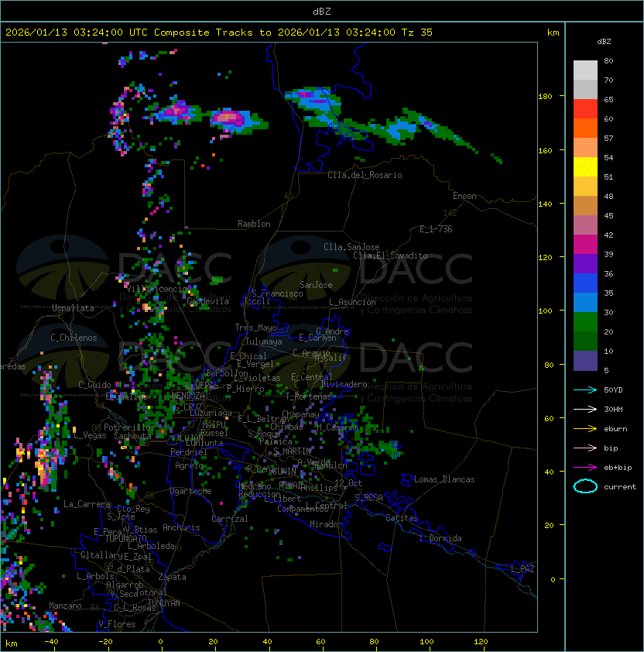
Task: Pick the purple swatch in dBZ scale
Action: click(585, 263)
